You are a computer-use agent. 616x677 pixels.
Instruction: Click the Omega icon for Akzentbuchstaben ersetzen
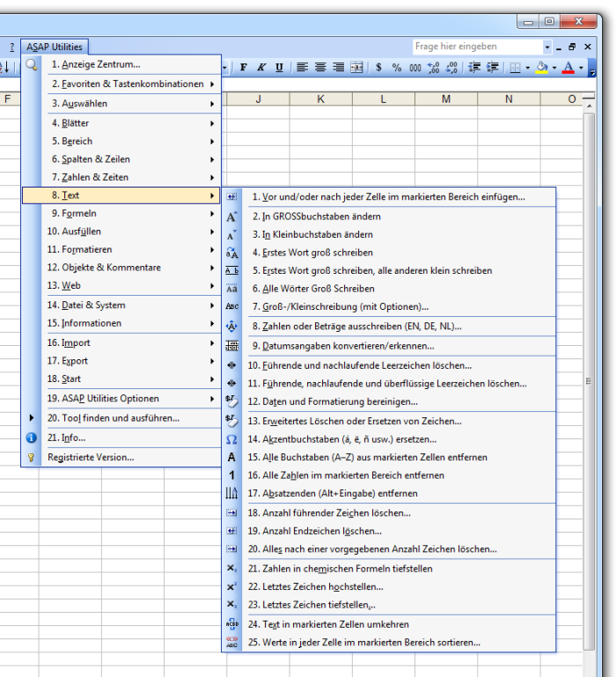click(231, 439)
